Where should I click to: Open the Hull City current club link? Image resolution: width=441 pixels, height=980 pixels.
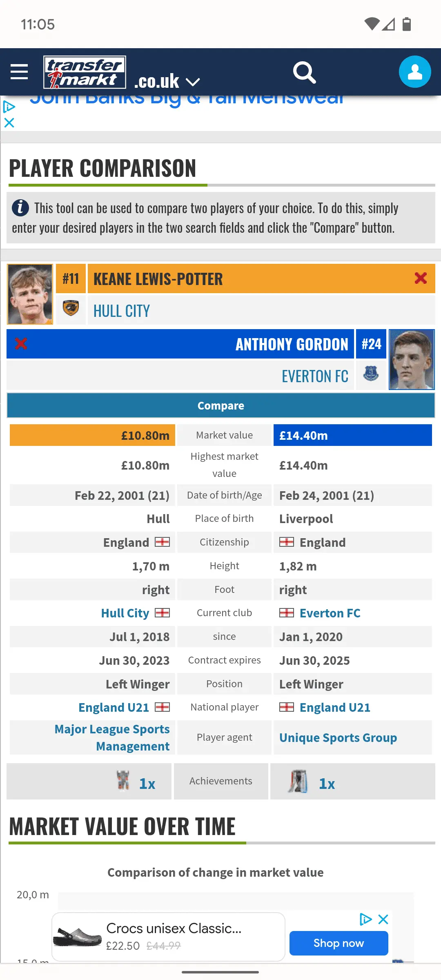click(125, 613)
